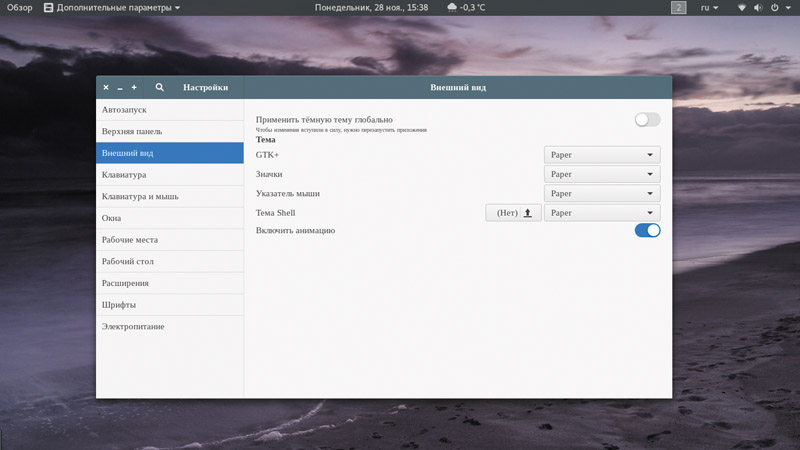This screenshot has width=800, height=450.
Task: Click the minimize icon in Settings titlebar
Action: 120,88
